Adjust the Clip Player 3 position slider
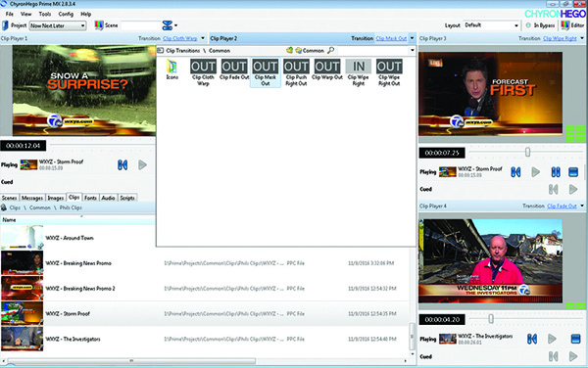The image size is (588, 368). pos(527,152)
